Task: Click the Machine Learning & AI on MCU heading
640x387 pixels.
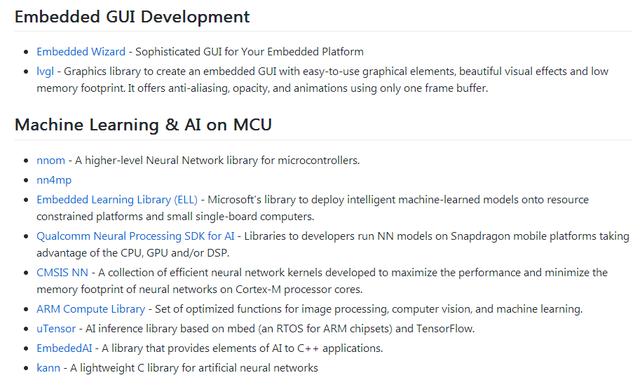Action: coord(143,125)
